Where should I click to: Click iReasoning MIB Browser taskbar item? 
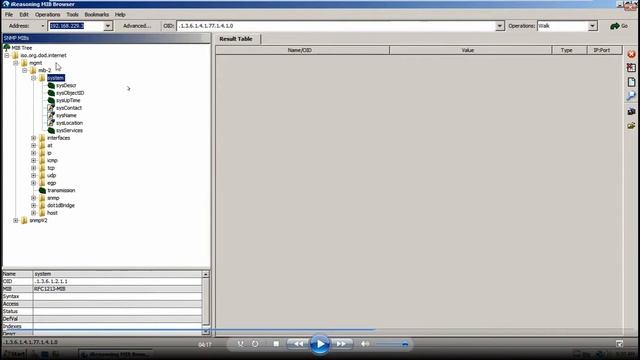(x=115, y=355)
